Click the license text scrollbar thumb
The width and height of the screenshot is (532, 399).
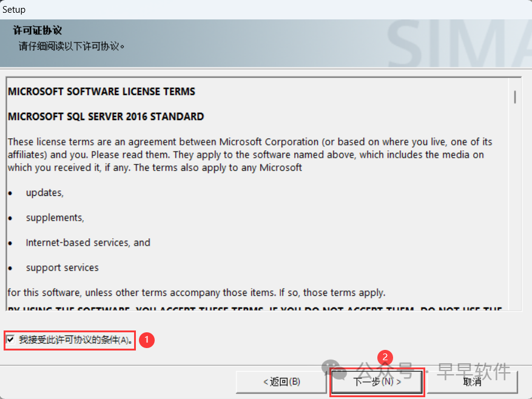pyautogui.click(x=515, y=96)
